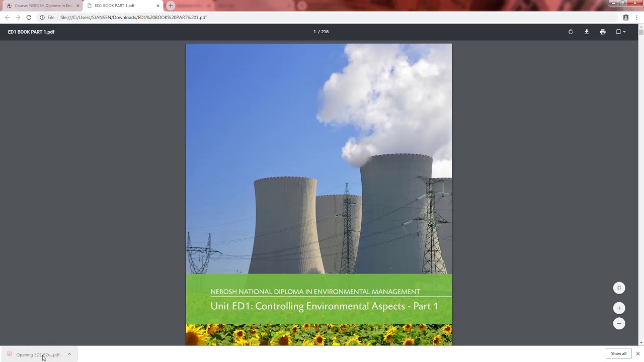Click the vertical scrollbar thumb
Screen dimensions: 644x362
click(x=641, y=32)
